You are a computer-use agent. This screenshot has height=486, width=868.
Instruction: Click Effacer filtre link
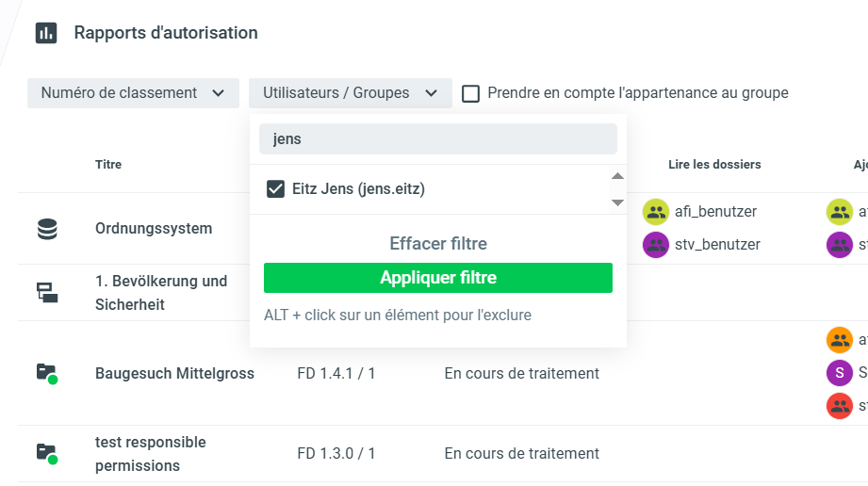coord(438,244)
